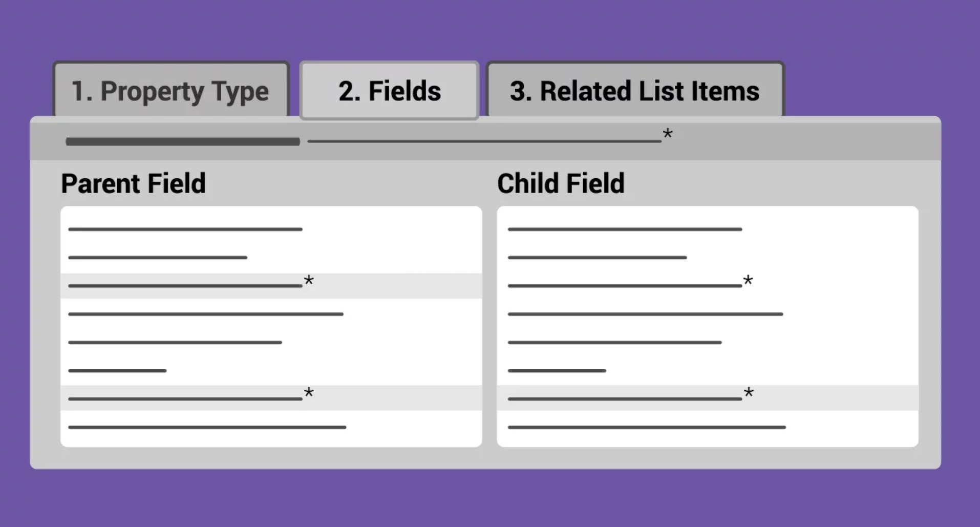Image resolution: width=980 pixels, height=527 pixels.
Task: Click the thin line in the header bar
Action: [484, 141]
